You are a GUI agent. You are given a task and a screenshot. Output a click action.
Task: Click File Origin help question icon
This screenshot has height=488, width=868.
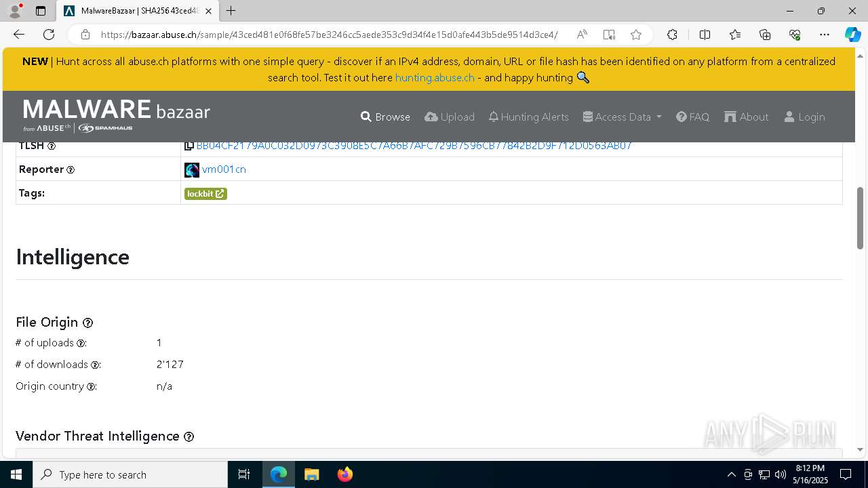point(87,323)
